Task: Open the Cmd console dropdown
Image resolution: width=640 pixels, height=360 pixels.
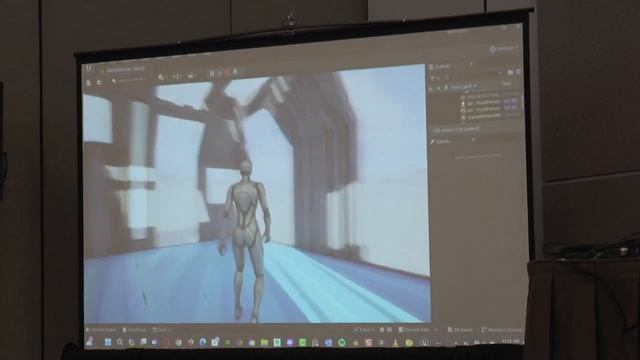Action: coord(161,330)
